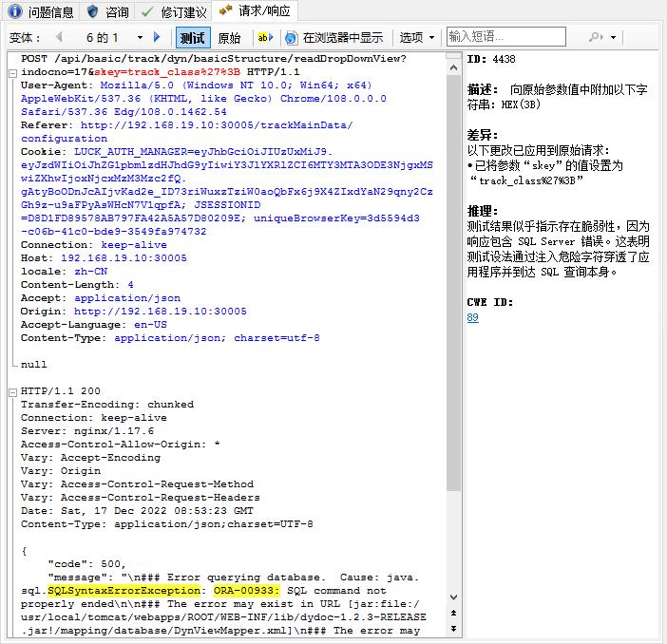This screenshot has height=644, width=667.
Task: Go to next variant arrow
Action: [157, 37]
